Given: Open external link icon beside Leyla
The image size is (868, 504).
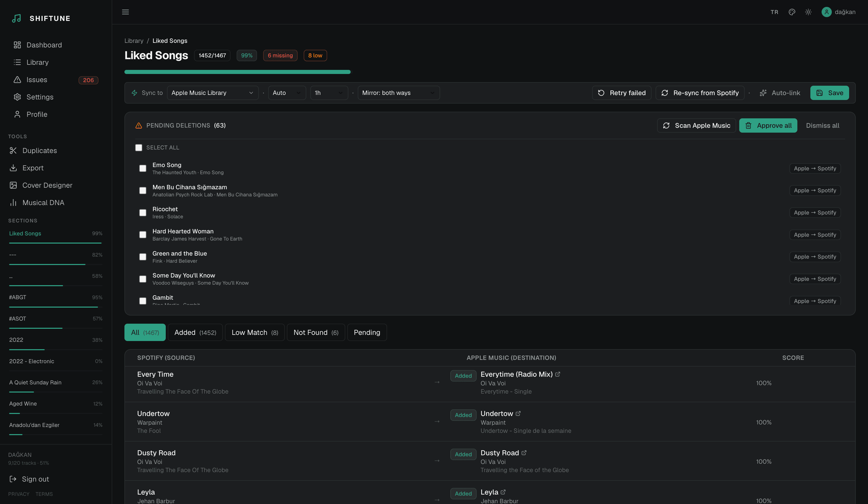Looking at the screenshot, I should tap(503, 492).
